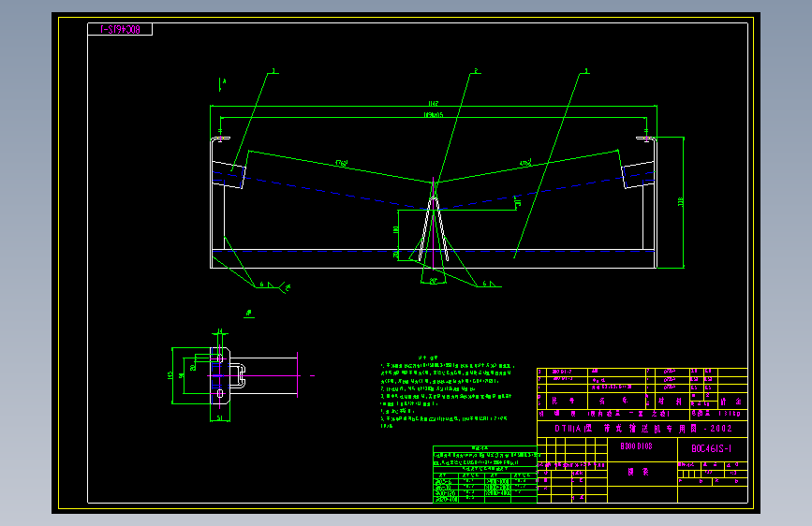Viewport: 812px width, 526px height.
Task: Click the magenta vertical centerline of the frame
Action: tap(434, 224)
